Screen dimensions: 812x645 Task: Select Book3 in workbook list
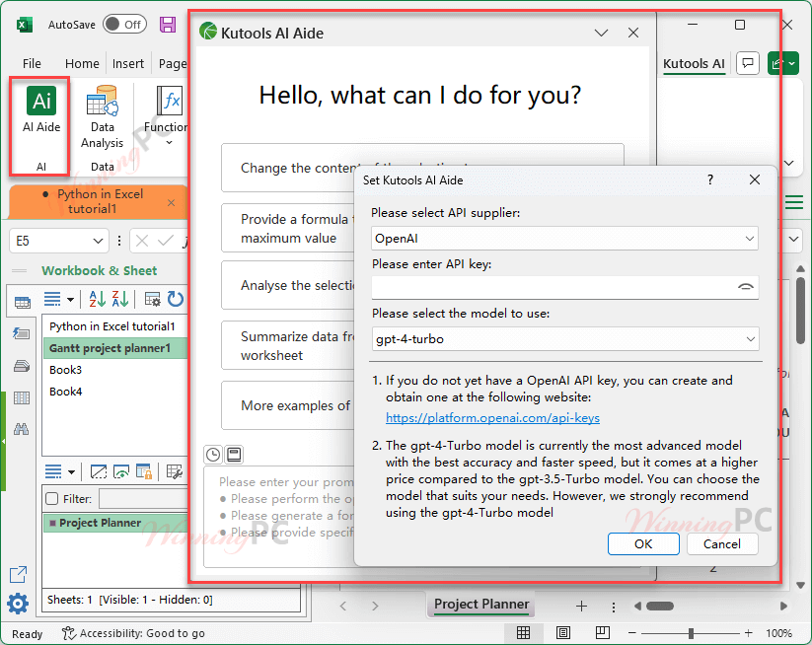66,370
